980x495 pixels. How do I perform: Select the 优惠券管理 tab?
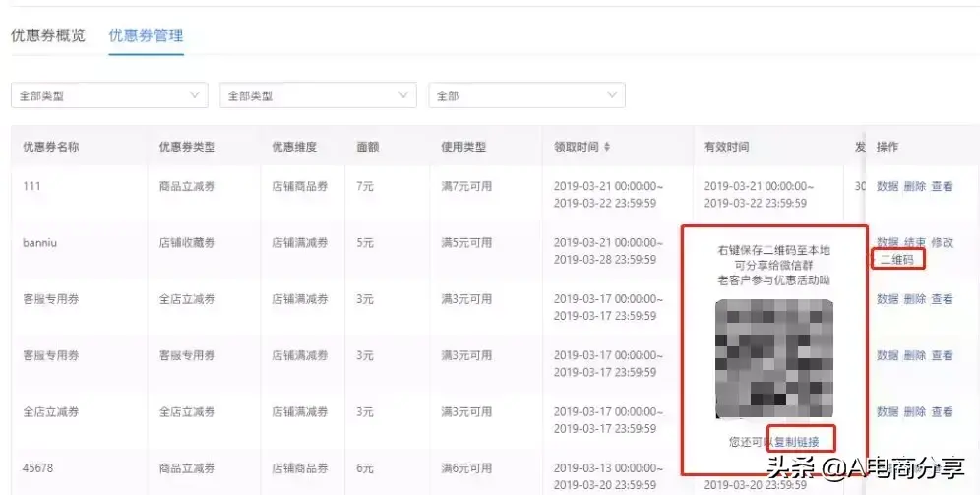click(147, 35)
